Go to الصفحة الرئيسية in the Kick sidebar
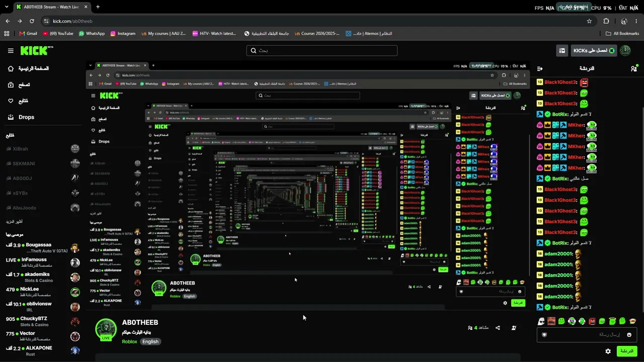Screen dimensions: 644x362 [29, 68]
